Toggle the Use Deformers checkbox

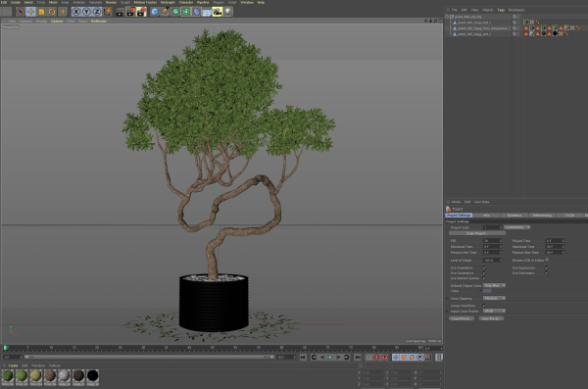[547, 273]
